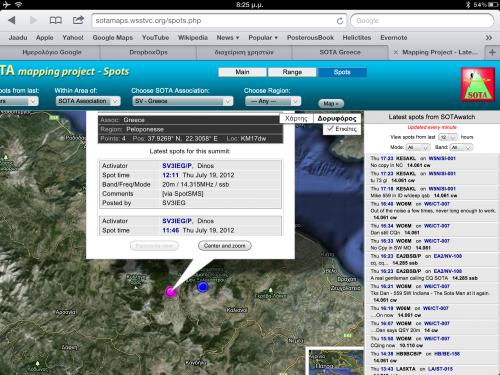Image resolution: width=500 pixels, height=375 pixels.
Task: Switch to the SOTA Greece tab
Action: pyautogui.click(x=340, y=52)
